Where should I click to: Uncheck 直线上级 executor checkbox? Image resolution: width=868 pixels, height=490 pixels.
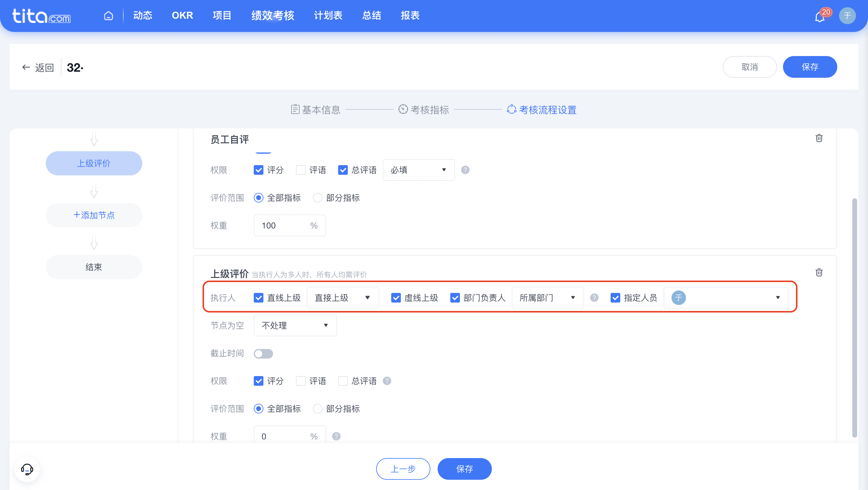(x=259, y=297)
